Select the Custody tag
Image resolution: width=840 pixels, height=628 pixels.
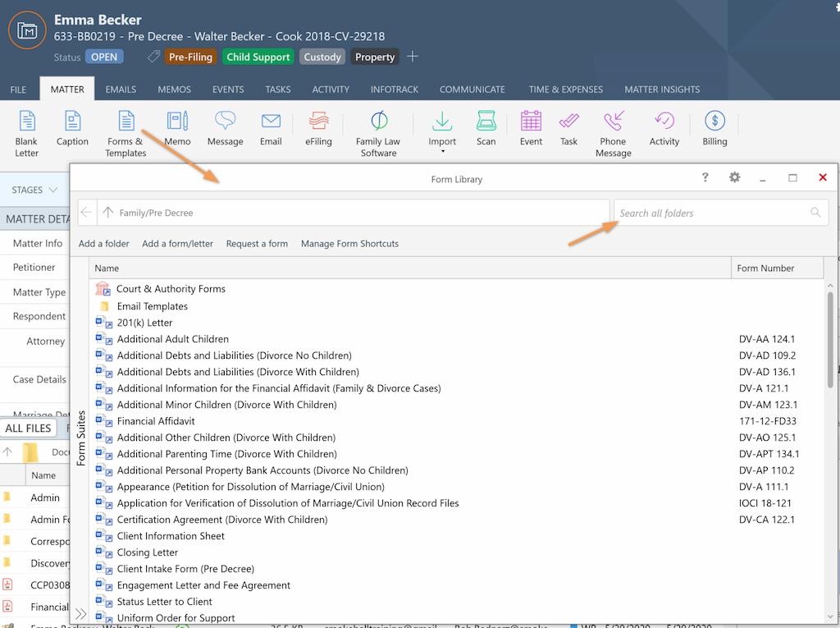322,57
